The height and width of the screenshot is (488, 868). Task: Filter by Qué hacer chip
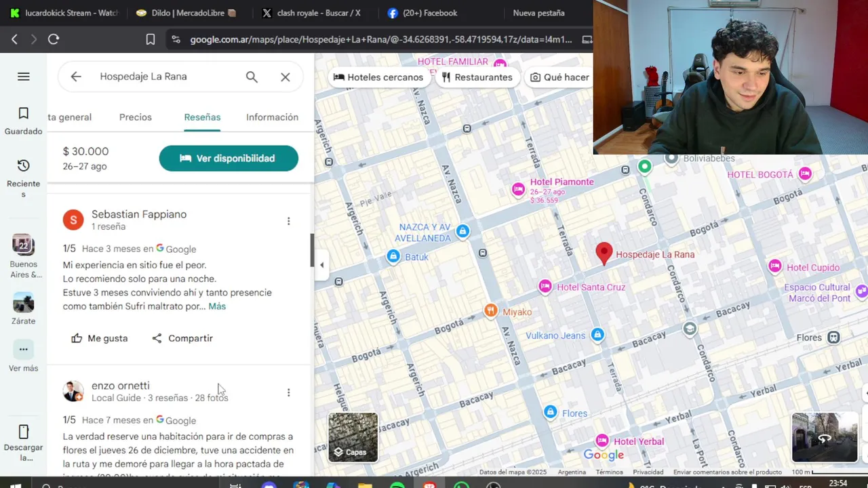pos(560,77)
